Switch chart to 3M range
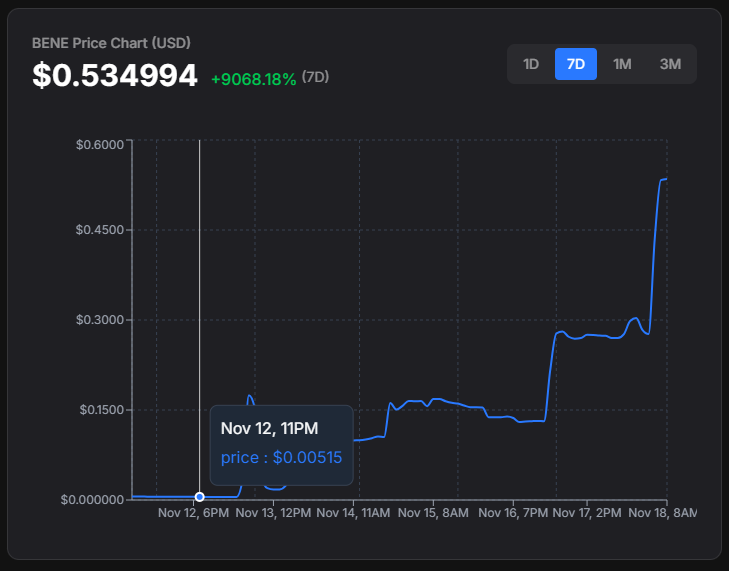The image size is (729, 571). pyautogui.click(x=670, y=64)
